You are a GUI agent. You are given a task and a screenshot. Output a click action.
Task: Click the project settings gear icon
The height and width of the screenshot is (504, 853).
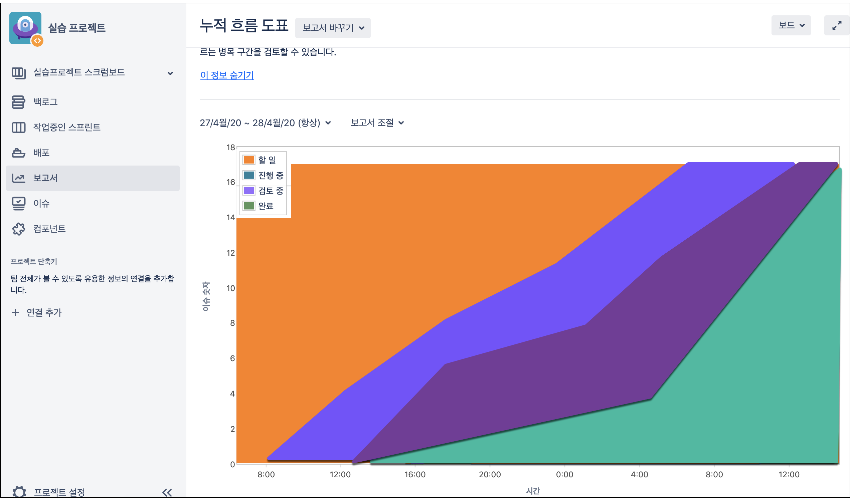pyautogui.click(x=19, y=492)
